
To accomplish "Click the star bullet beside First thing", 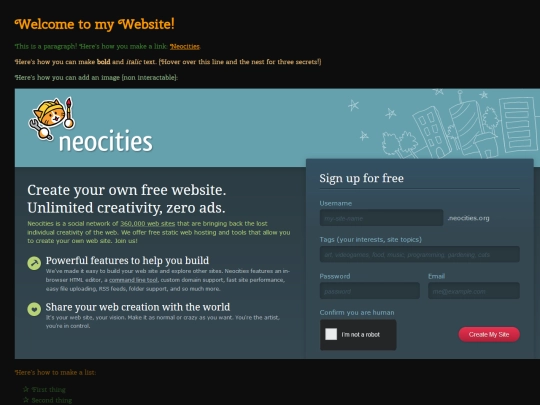I will pyautogui.click(x=26, y=389).
